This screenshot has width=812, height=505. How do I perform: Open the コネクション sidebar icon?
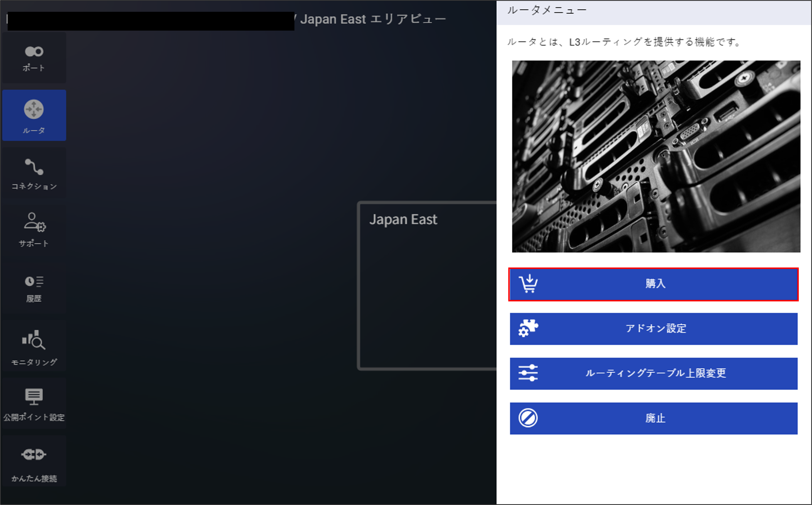(34, 173)
